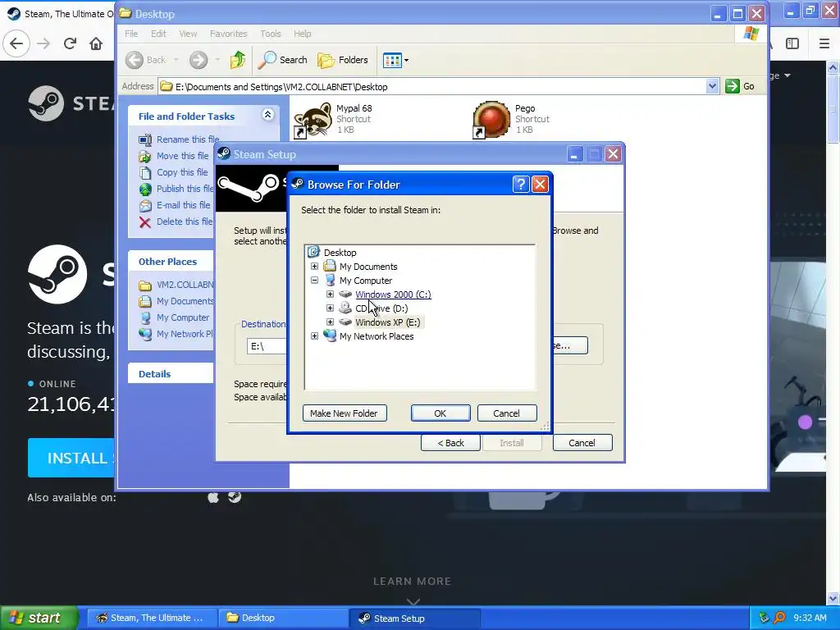Open My Computer under Other Places
Screen dimensions: 840x630
coord(174,317)
